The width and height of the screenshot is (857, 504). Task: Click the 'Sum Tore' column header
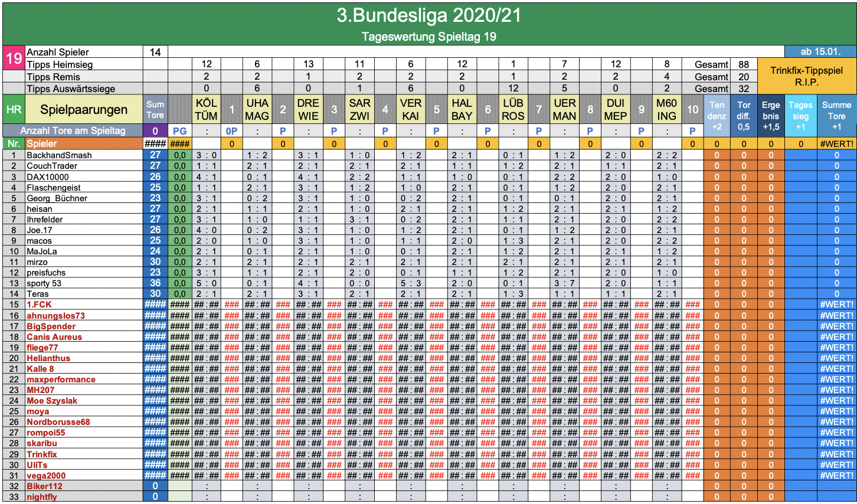point(155,109)
